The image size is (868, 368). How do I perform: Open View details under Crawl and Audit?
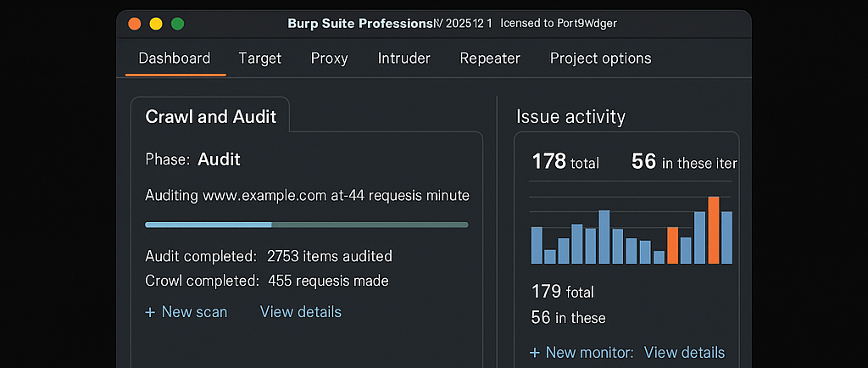(x=301, y=312)
